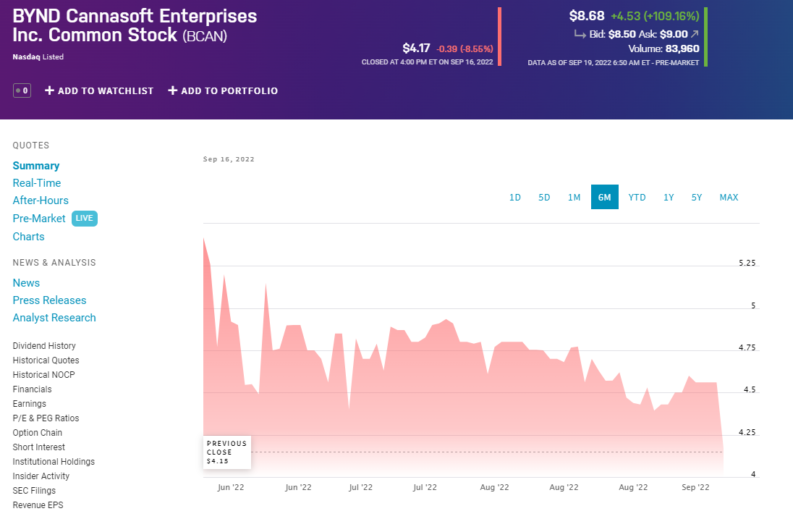Show the 1Y chart range
Screen dimensions: 793x519
click(x=669, y=197)
